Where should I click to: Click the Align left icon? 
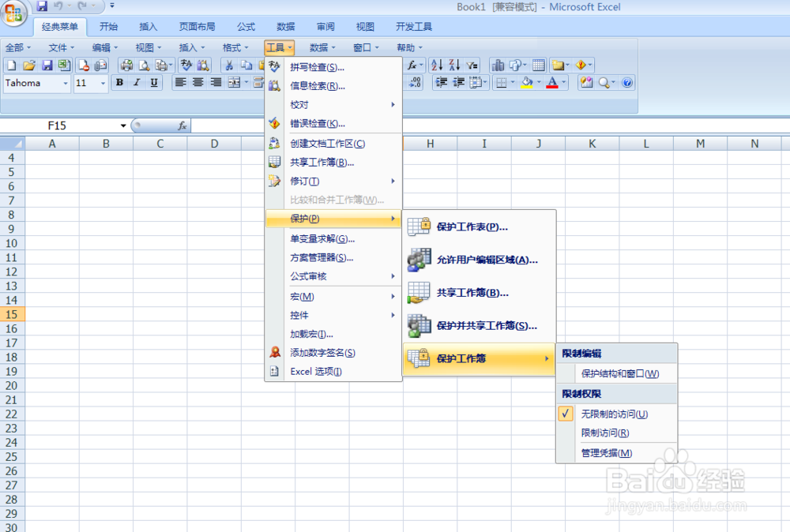pyautogui.click(x=180, y=83)
